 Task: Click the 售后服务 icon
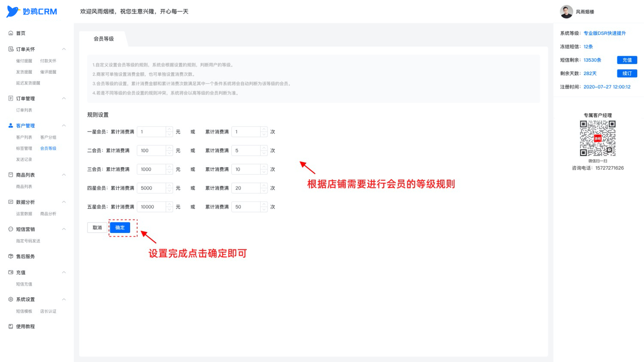coord(11,256)
